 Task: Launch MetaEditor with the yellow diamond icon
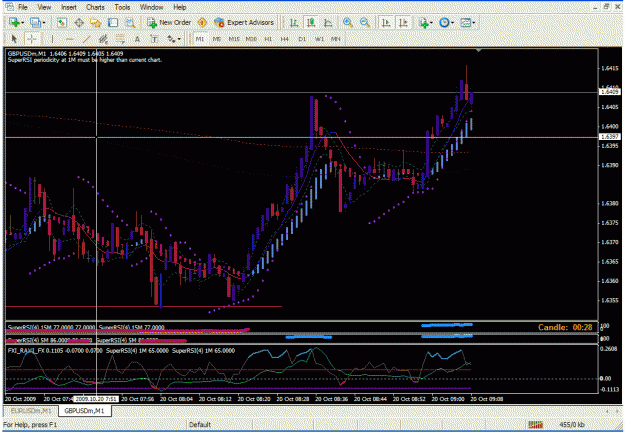point(202,23)
